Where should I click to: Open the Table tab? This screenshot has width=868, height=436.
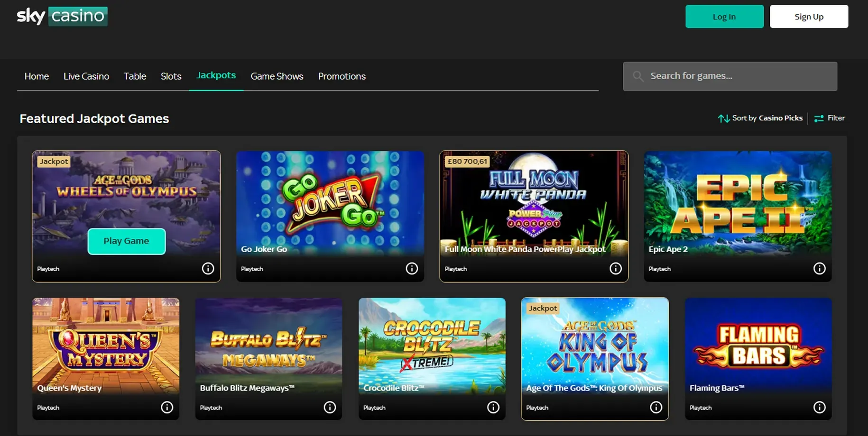coord(135,76)
